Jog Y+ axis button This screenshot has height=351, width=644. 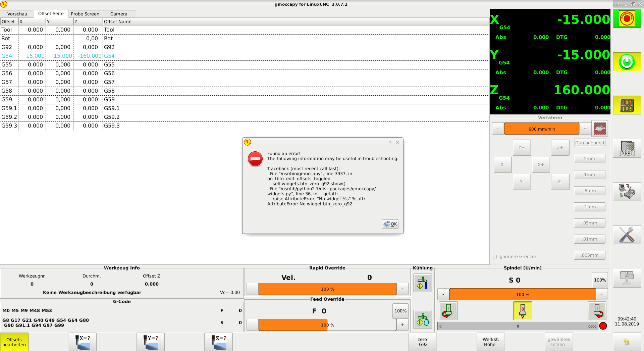[522, 148]
